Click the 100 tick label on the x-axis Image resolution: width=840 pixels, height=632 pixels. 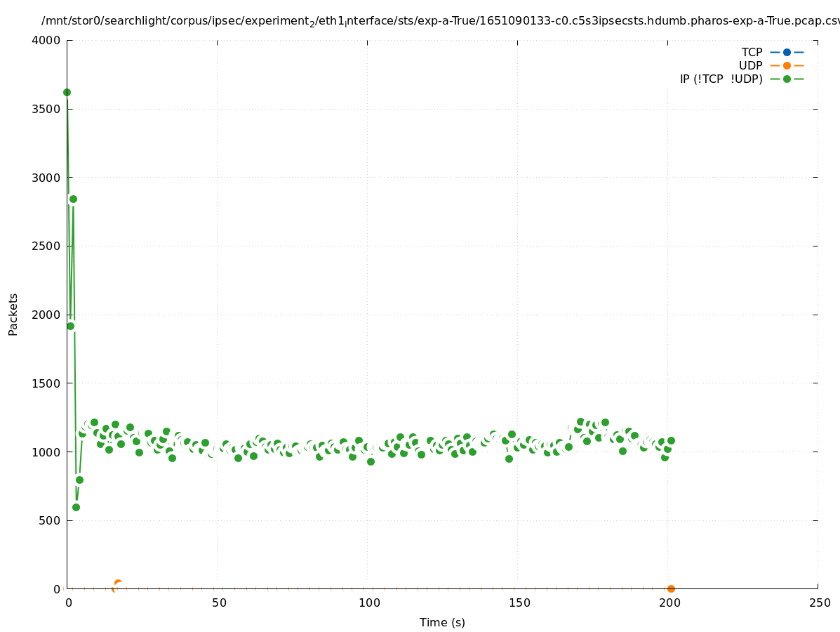point(368,603)
